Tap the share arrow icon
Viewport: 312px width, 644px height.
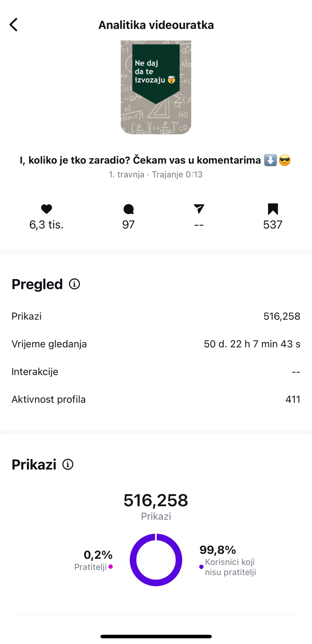point(199,209)
